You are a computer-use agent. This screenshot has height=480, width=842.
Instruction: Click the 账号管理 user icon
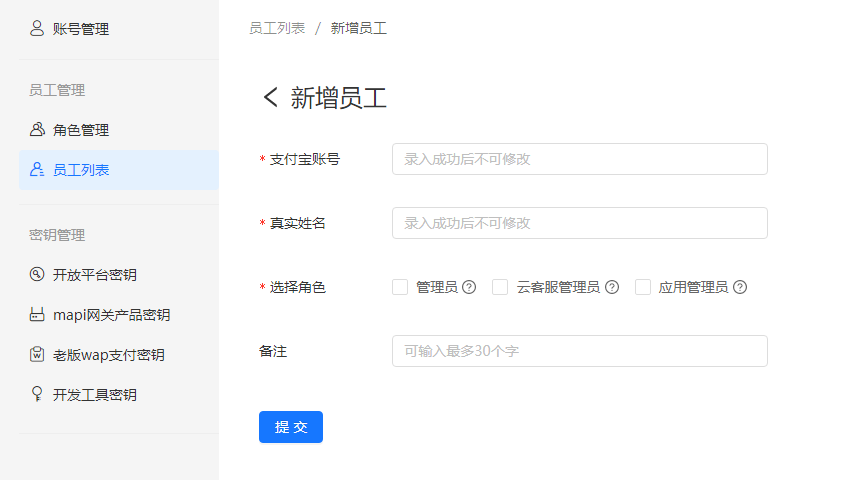coord(37,29)
